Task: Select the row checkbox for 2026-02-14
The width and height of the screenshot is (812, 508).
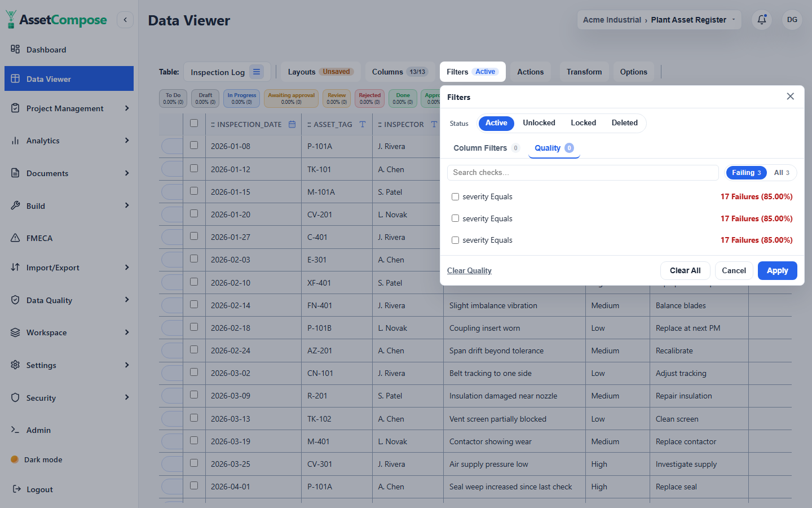Action: point(194,304)
